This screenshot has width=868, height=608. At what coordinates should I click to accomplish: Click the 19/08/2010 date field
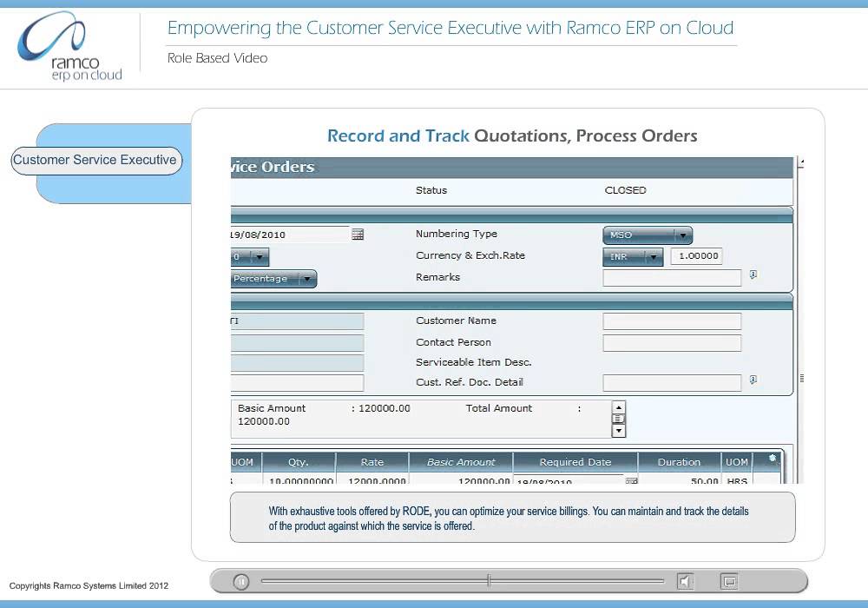click(290, 235)
